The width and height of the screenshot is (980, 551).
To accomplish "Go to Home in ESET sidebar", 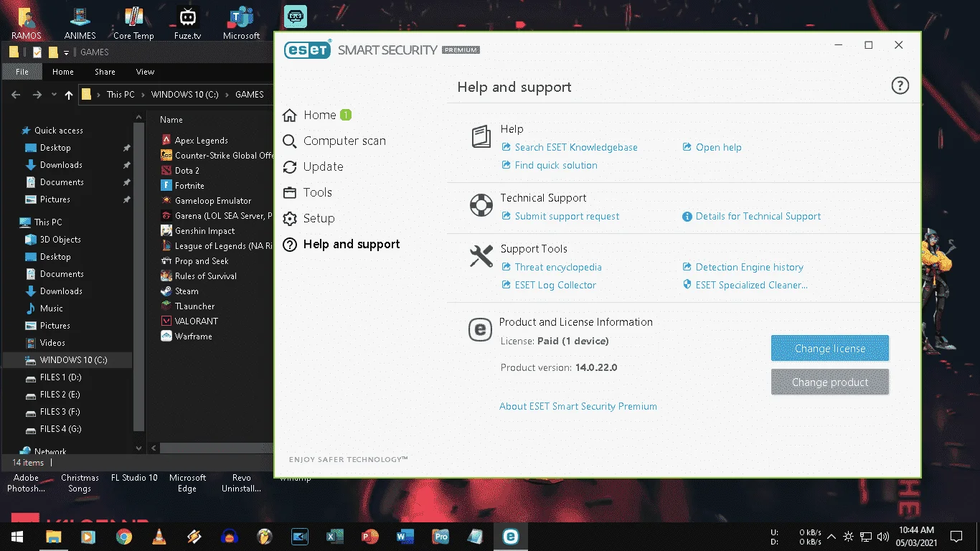I will 319,115.
